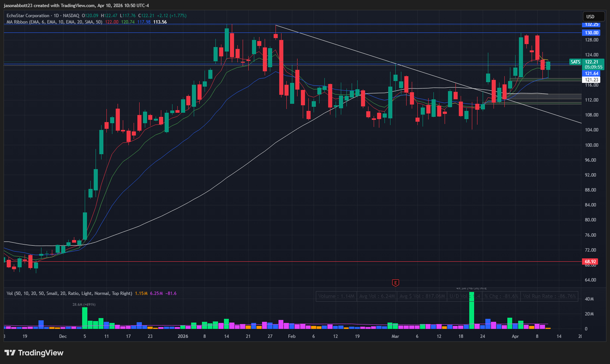Click the orange 1.15M volume value
Screen dimensions: 610x364
(141, 293)
